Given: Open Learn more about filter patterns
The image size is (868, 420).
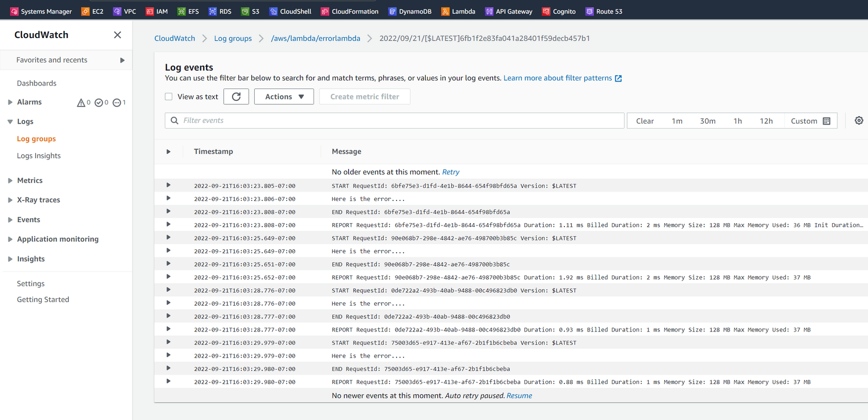Looking at the screenshot, I should coord(557,78).
